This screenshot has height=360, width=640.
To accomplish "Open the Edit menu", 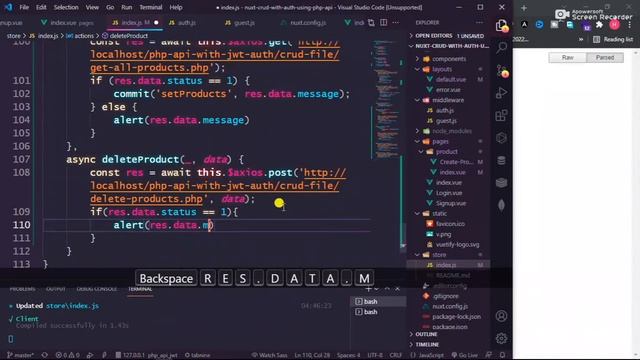I will tap(41, 7).
